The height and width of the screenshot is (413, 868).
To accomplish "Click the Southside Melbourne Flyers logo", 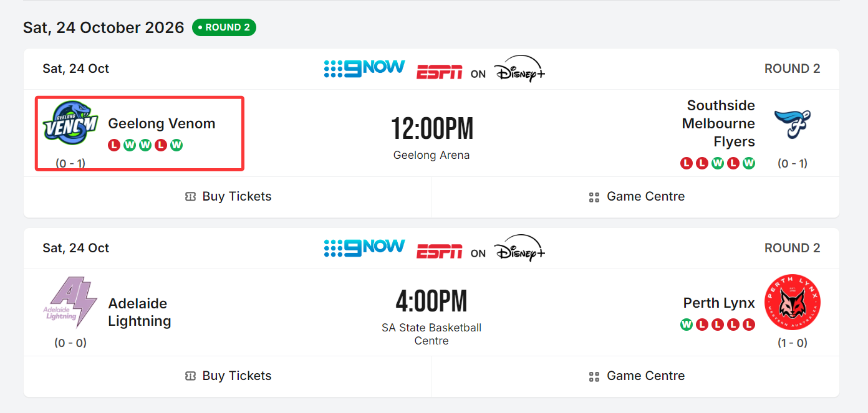I will pos(792,123).
